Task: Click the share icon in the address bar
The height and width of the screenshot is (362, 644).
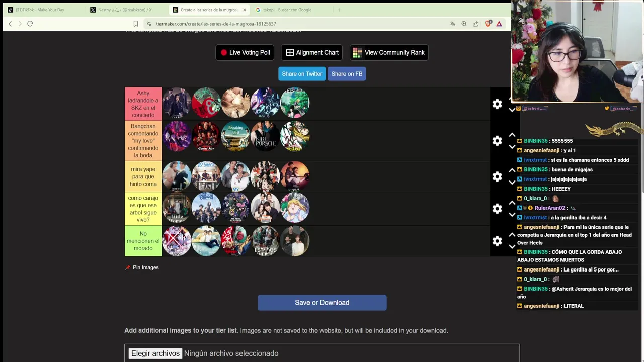Action: 475,24
